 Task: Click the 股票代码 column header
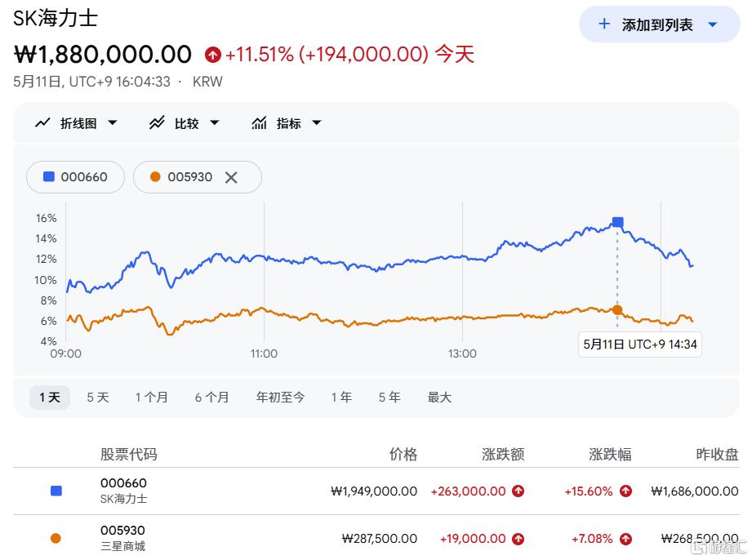[x=128, y=454]
